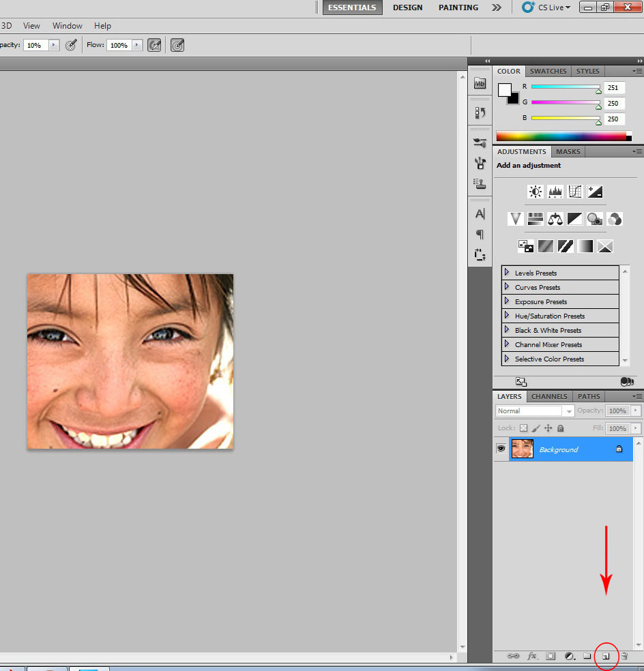Expand the Levels Presets list
Image resolution: width=644 pixels, height=671 pixels.
click(507, 273)
